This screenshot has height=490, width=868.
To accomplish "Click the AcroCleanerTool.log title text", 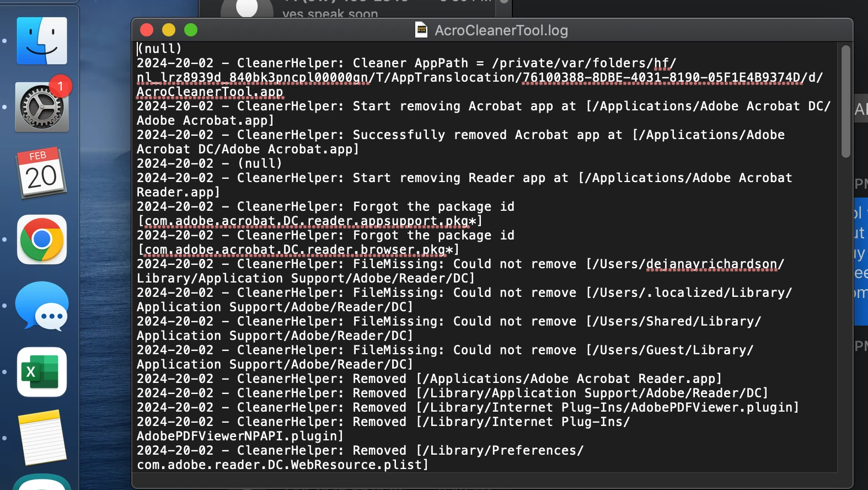I will point(501,30).
